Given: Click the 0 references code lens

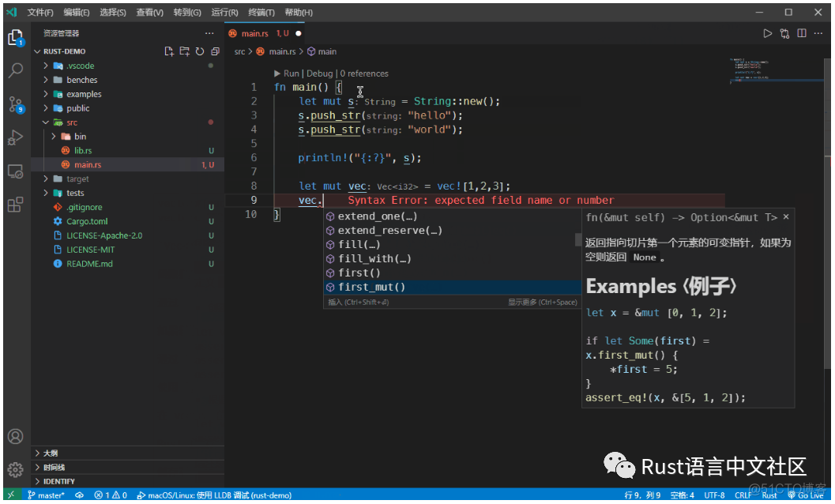Looking at the screenshot, I should pyautogui.click(x=364, y=73).
